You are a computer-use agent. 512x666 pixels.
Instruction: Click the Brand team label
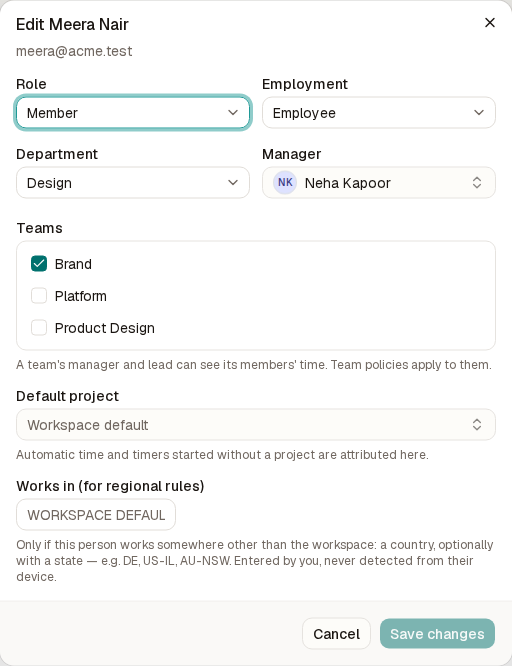click(x=73, y=264)
